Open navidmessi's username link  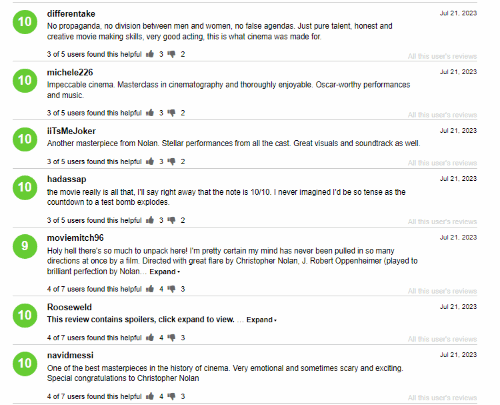click(x=70, y=355)
